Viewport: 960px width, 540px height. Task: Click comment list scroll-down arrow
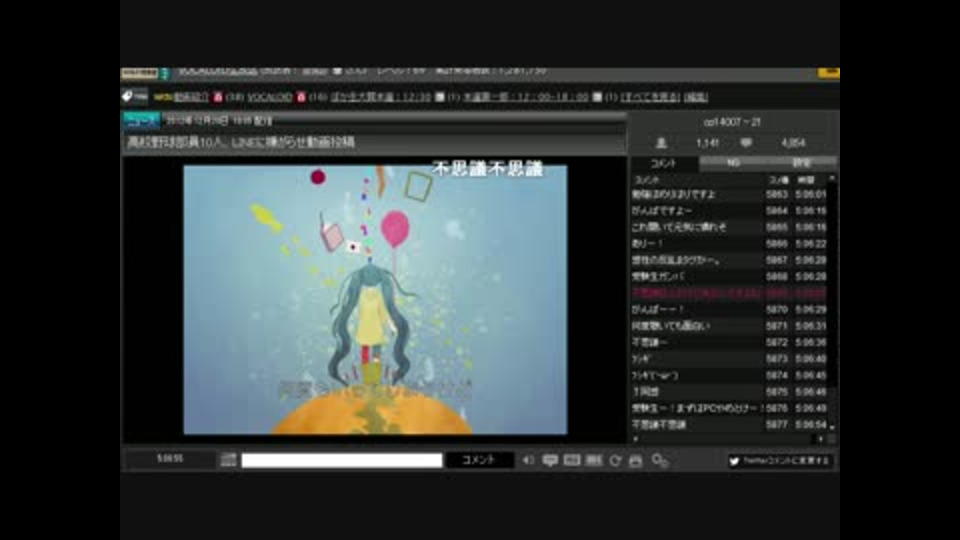click(831, 427)
